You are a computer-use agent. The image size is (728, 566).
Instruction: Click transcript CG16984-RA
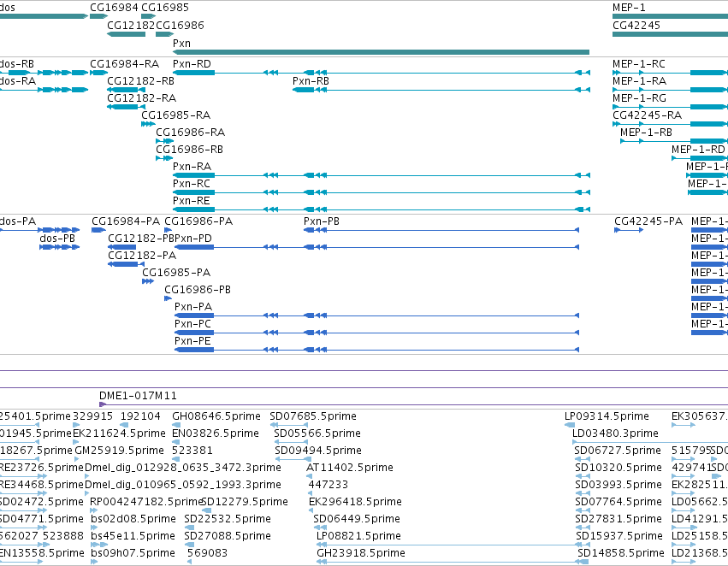(x=99, y=73)
